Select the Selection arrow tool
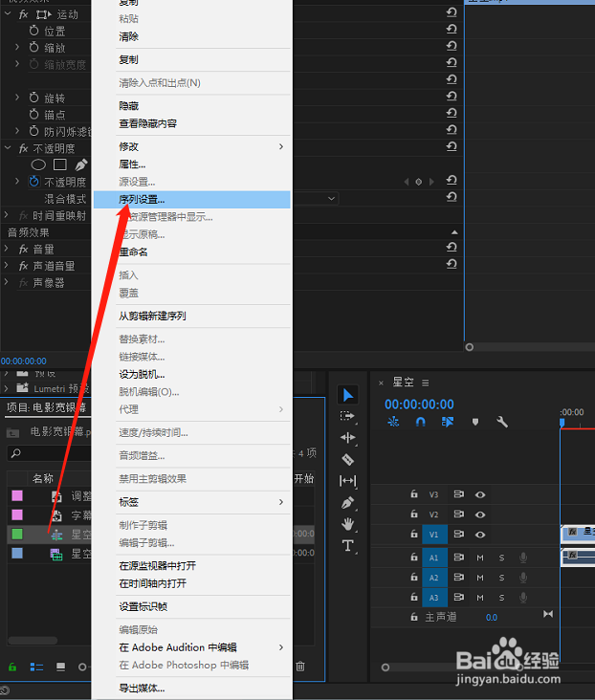 [348, 395]
